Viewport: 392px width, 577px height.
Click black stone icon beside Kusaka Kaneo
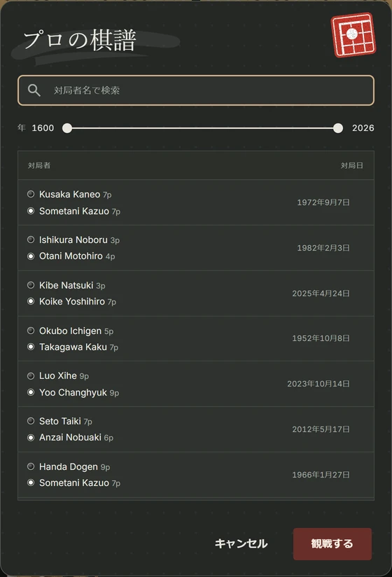(31, 194)
